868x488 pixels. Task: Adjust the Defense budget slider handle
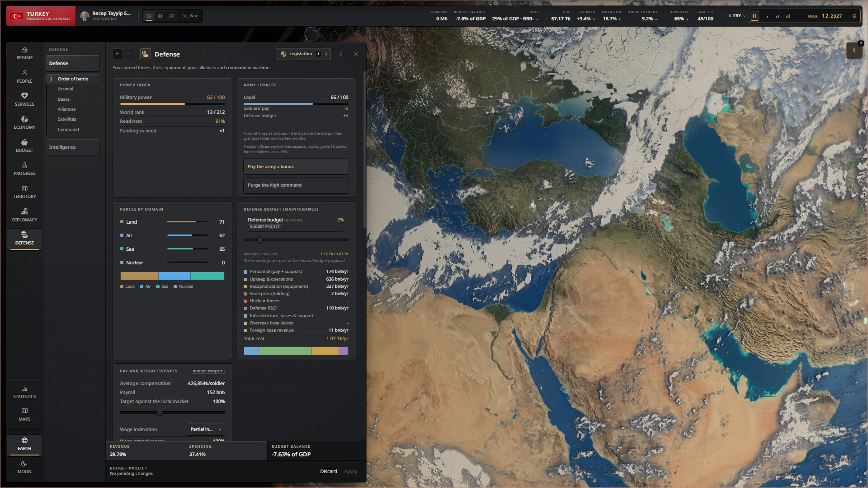tap(259, 240)
